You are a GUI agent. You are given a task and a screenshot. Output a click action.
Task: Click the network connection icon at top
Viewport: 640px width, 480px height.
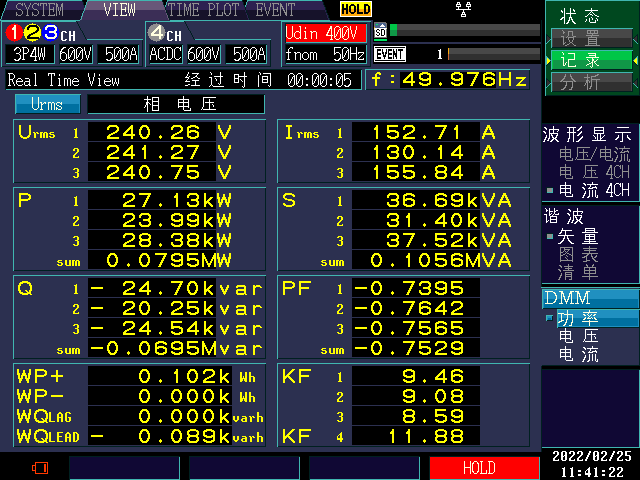click(462, 9)
